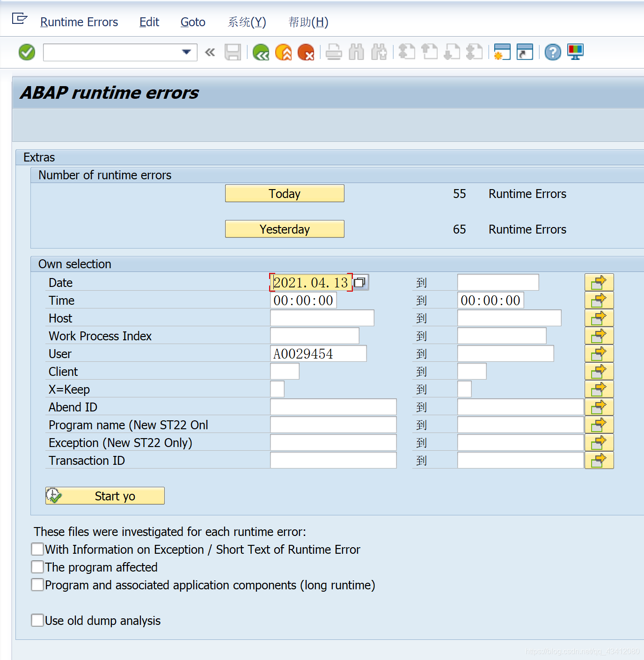Click the Generate Shortcut icon
Viewport: 644px width, 660px height.
coord(525,52)
